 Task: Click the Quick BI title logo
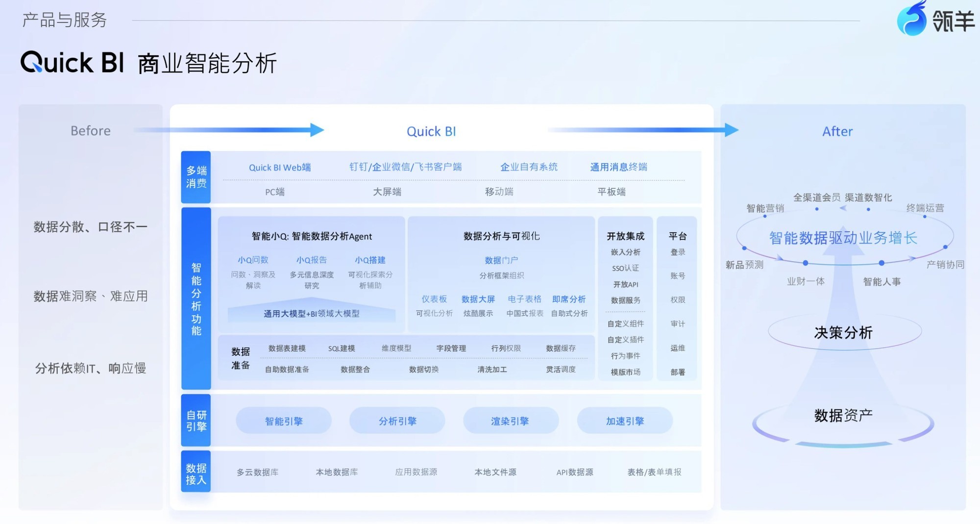[x=72, y=63]
